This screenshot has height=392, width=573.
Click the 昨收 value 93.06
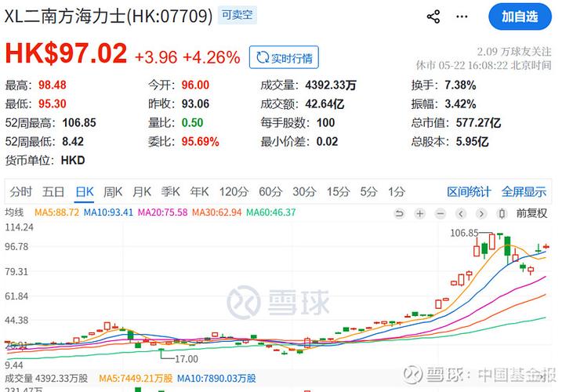click(x=195, y=103)
